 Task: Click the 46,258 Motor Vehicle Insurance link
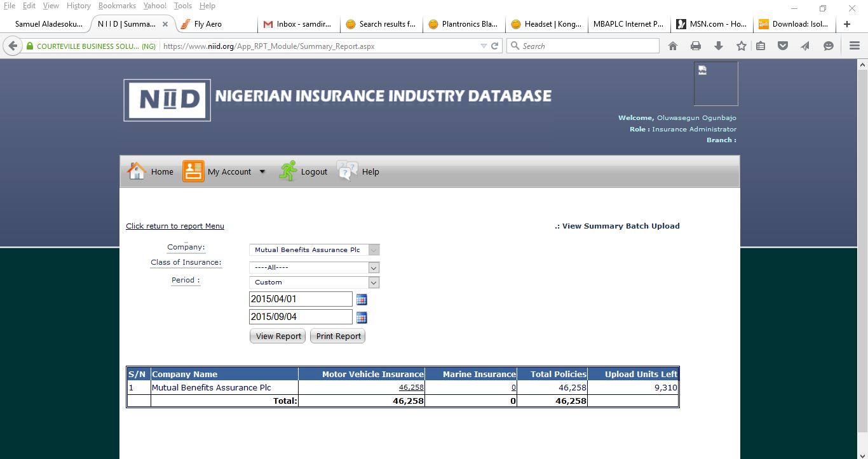[x=411, y=387]
